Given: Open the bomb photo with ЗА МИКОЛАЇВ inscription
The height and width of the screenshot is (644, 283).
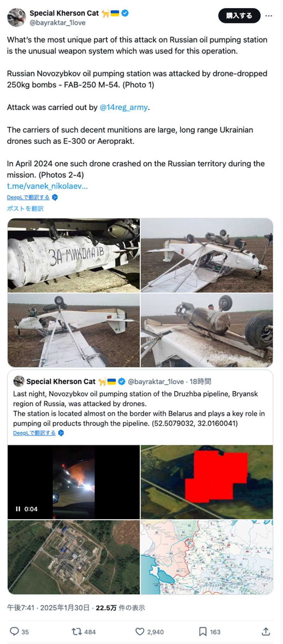Looking at the screenshot, I should [74, 255].
